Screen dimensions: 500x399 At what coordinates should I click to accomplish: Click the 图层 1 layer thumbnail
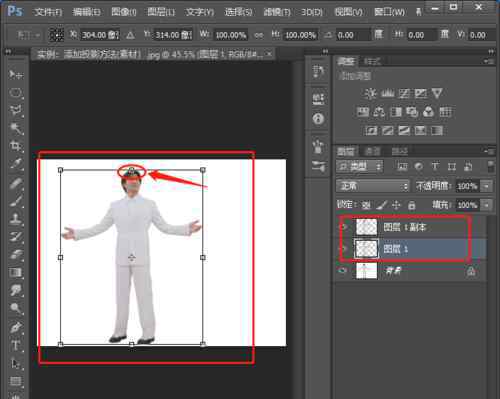coord(367,249)
